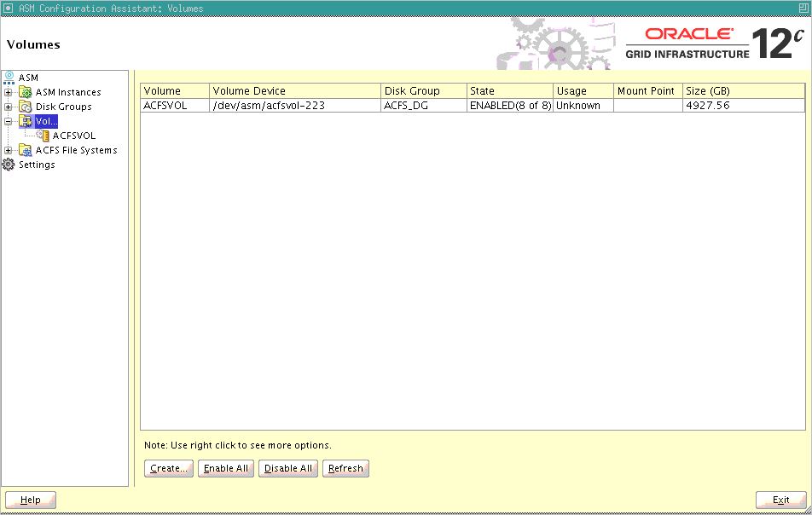Open Settings in the navigation tree
Viewport: 812px width, 515px height.
click(x=37, y=165)
